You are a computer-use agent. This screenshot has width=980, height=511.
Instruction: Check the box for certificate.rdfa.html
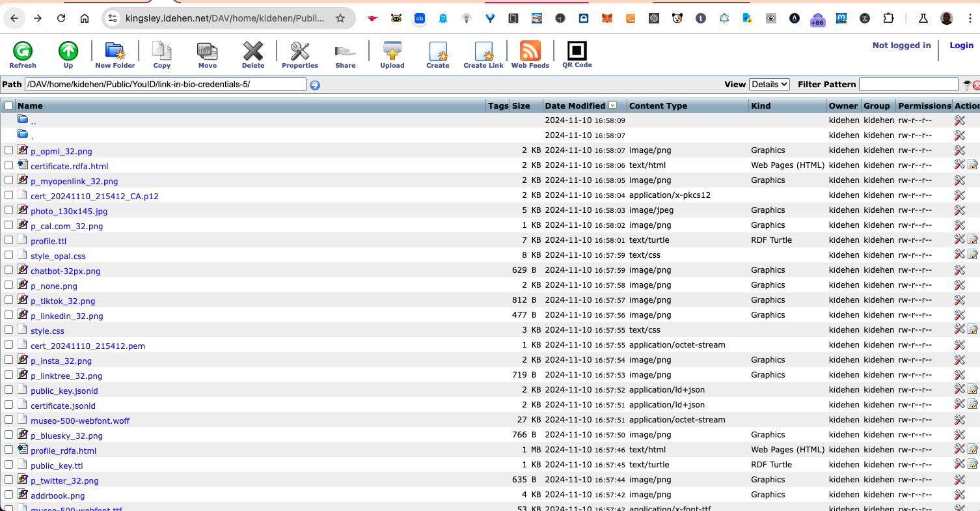click(9, 165)
